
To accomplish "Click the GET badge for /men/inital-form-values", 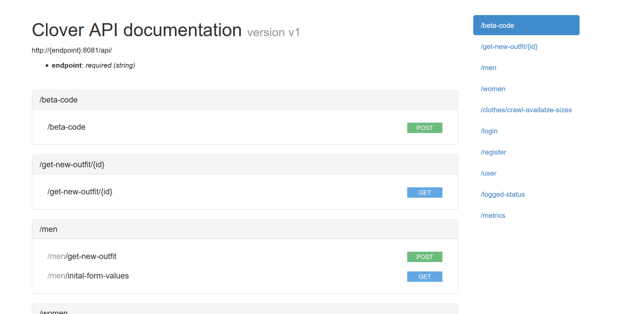I will tap(424, 276).
